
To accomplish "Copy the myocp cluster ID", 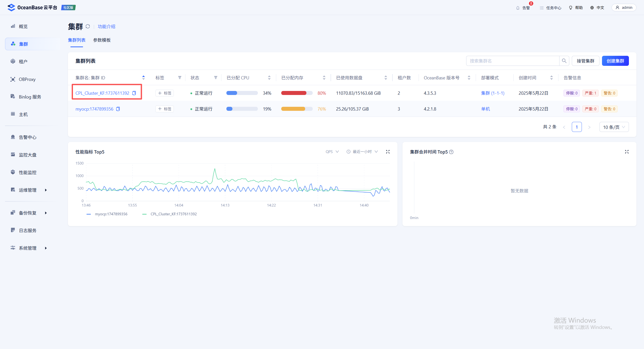I will (x=118, y=109).
